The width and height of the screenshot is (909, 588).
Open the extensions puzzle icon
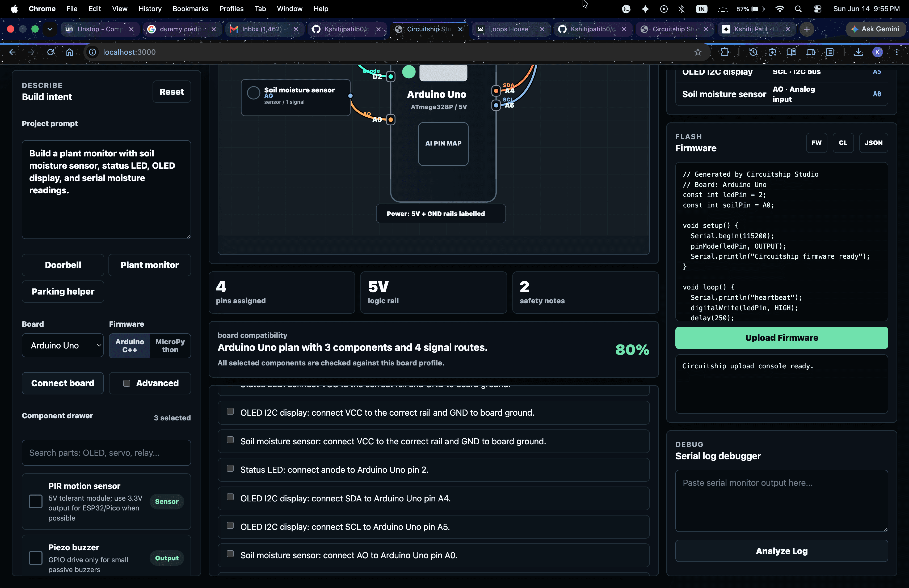pos(725,52)
